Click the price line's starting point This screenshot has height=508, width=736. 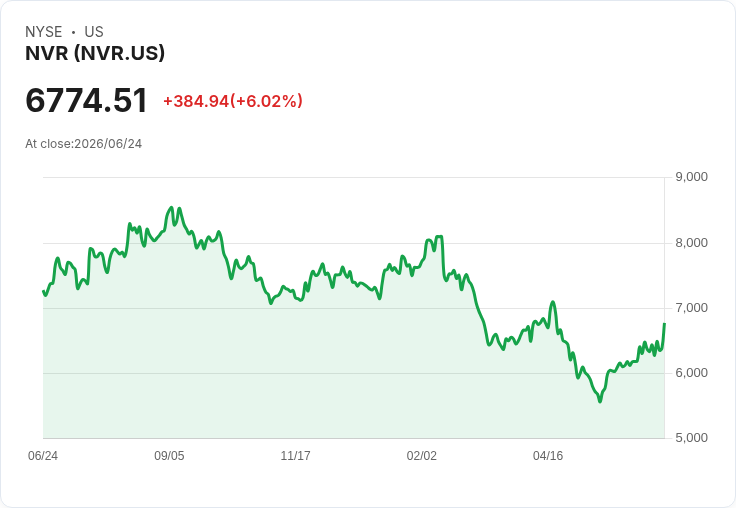(43, 291)
